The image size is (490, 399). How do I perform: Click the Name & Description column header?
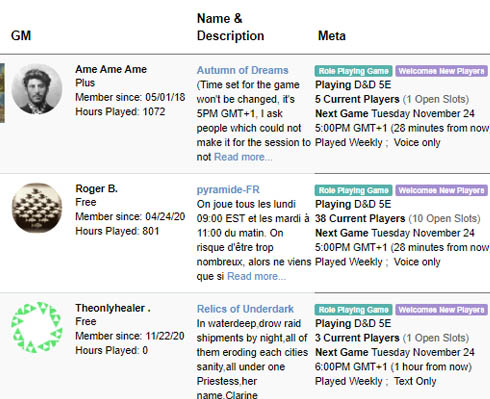230,27
